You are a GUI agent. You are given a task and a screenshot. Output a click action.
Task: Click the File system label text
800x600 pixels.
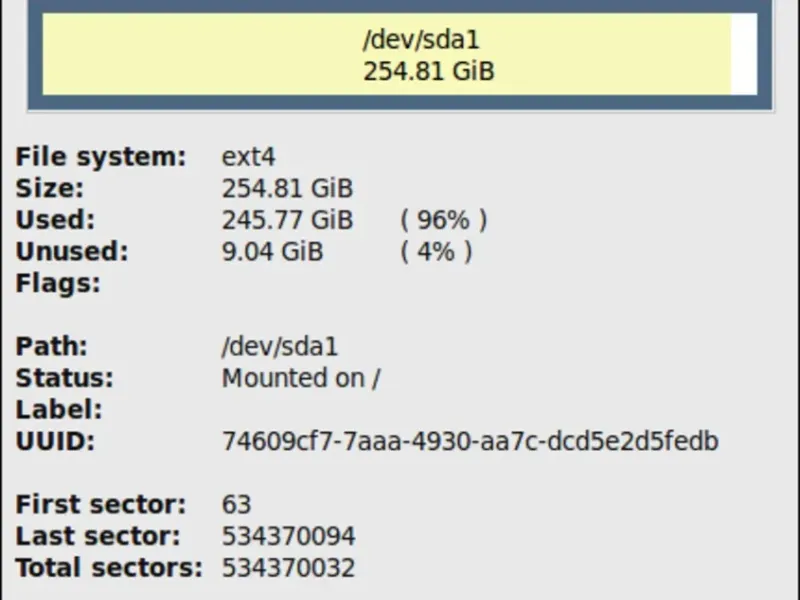[x=101, y=157]
